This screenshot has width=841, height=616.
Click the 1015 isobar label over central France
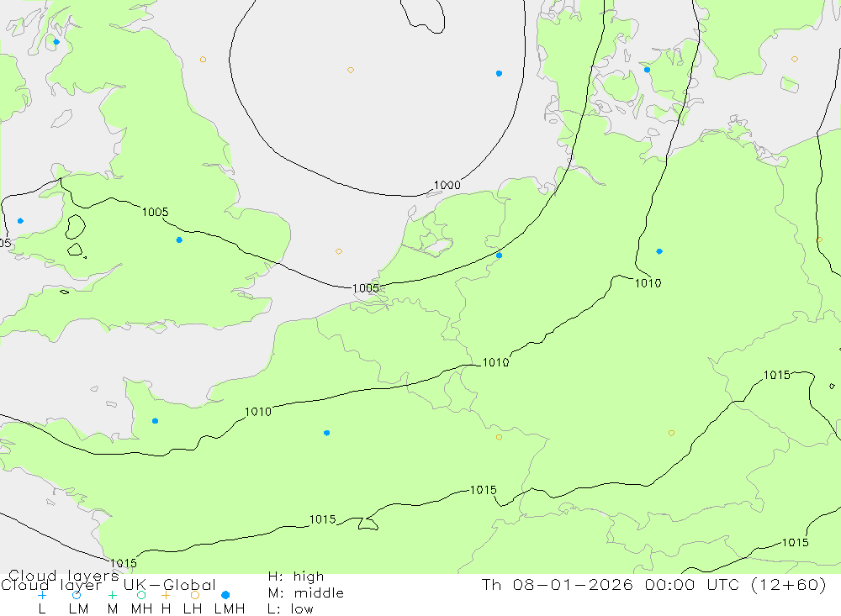(x=322, y=519)
